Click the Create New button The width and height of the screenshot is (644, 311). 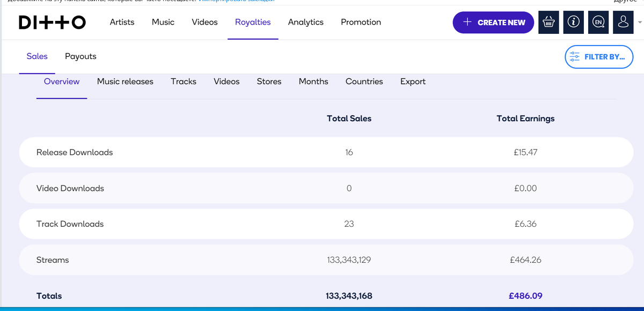tap(493, 23)
